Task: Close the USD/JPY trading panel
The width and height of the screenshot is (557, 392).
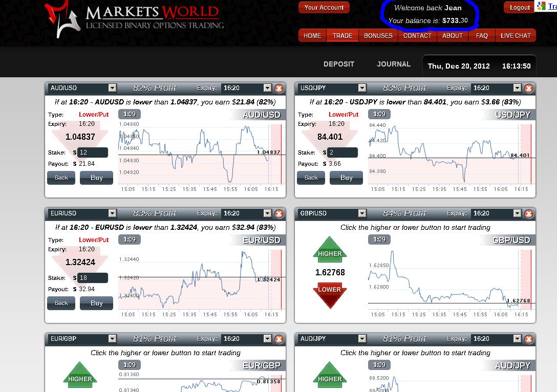Action: click(x=529, y=88)
